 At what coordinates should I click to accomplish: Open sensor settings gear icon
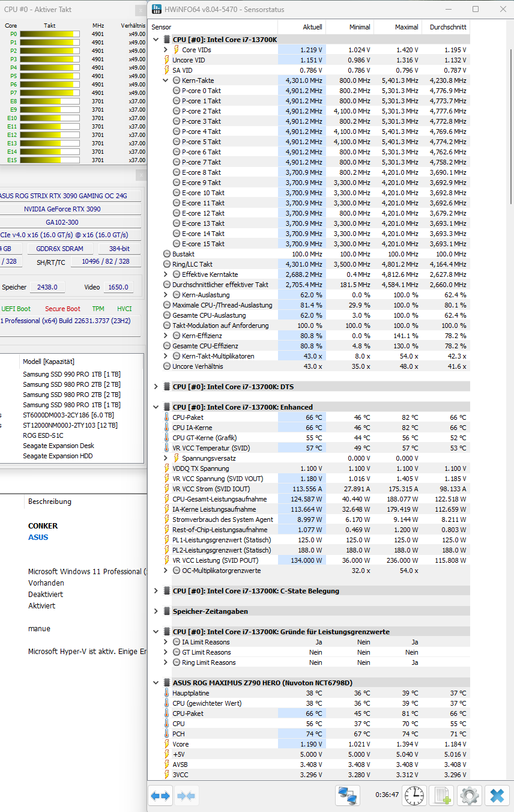click(470, 796)
